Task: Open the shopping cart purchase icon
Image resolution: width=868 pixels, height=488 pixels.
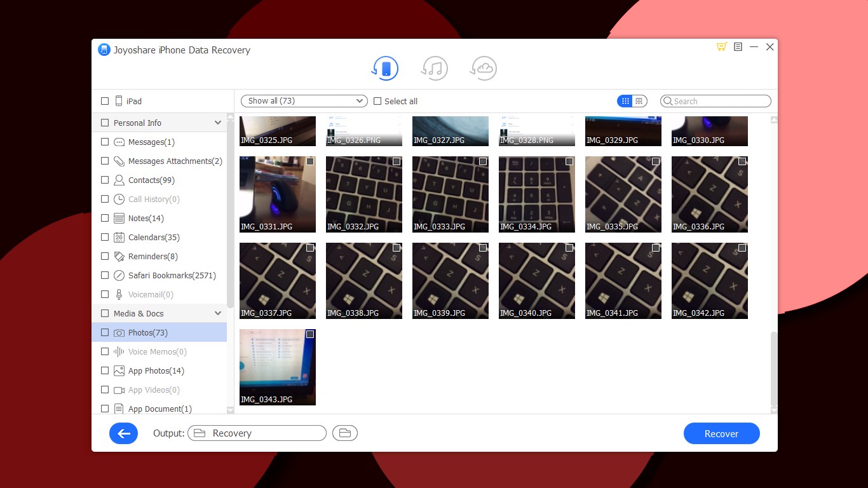Action: tap(721, 47)
